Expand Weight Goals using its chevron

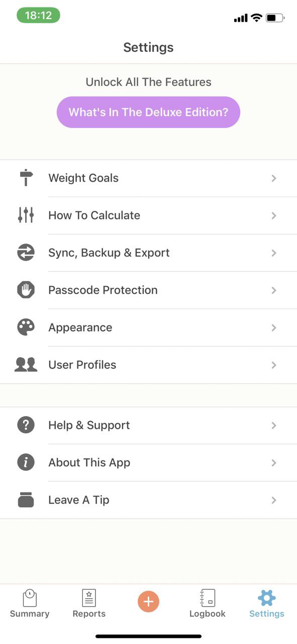pyautogui.click(x=274, y=178)
